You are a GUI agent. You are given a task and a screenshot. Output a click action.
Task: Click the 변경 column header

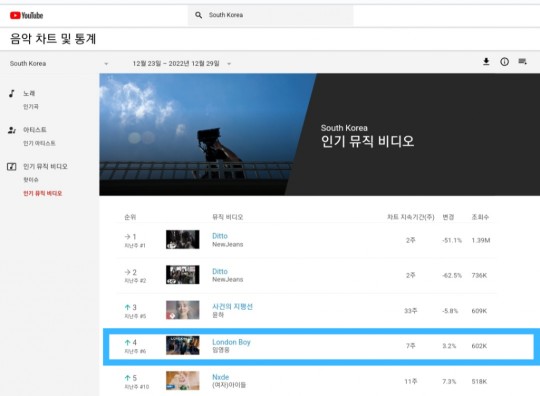(x=448, y=217)
